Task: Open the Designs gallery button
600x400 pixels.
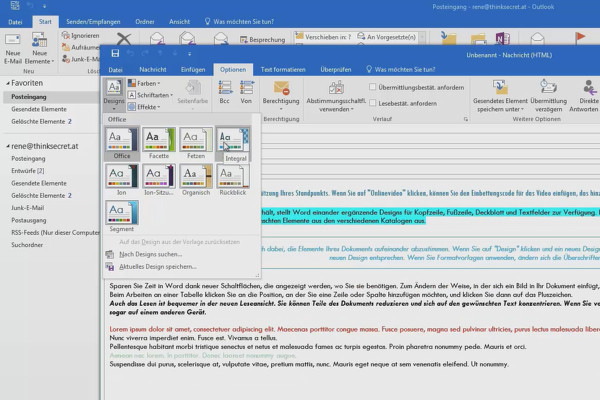Action: pos(114,93)
